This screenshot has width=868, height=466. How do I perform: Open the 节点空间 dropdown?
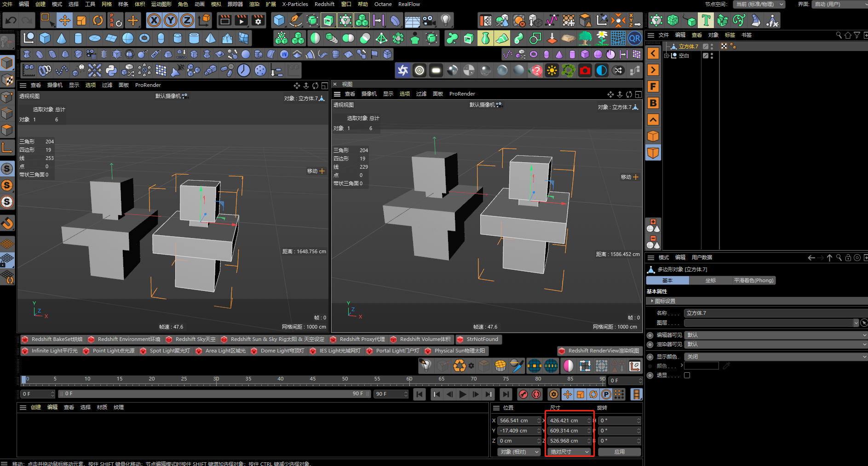pyautogui.click(x=759, y=4)
